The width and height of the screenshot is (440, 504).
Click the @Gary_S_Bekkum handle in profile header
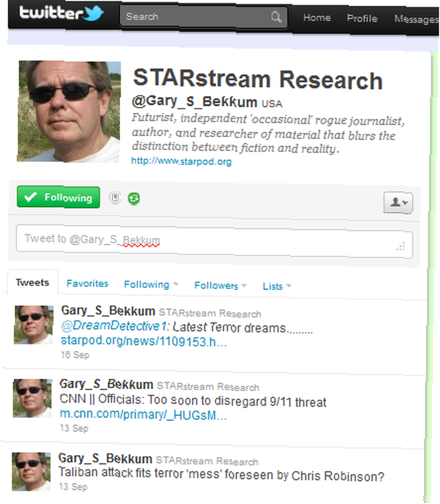click(195, 101)
